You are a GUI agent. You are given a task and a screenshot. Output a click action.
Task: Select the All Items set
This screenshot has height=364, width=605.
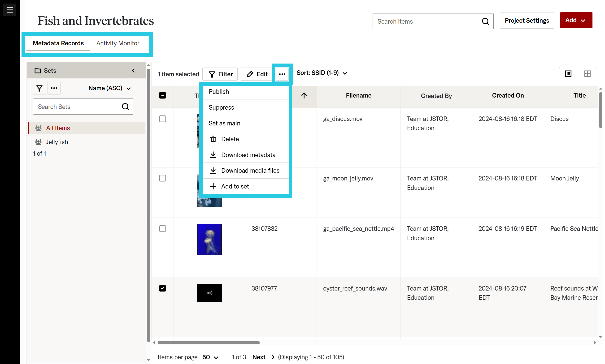tap(87, 128)
